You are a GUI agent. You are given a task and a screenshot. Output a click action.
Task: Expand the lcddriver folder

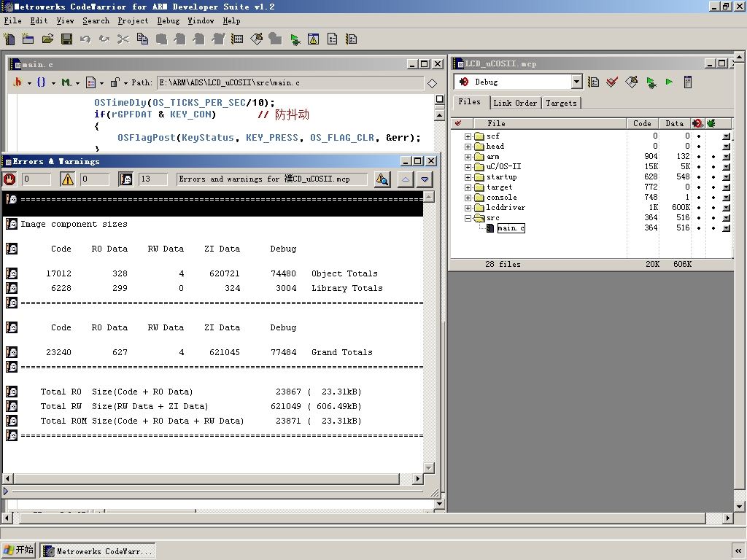(x=468, y=208)
